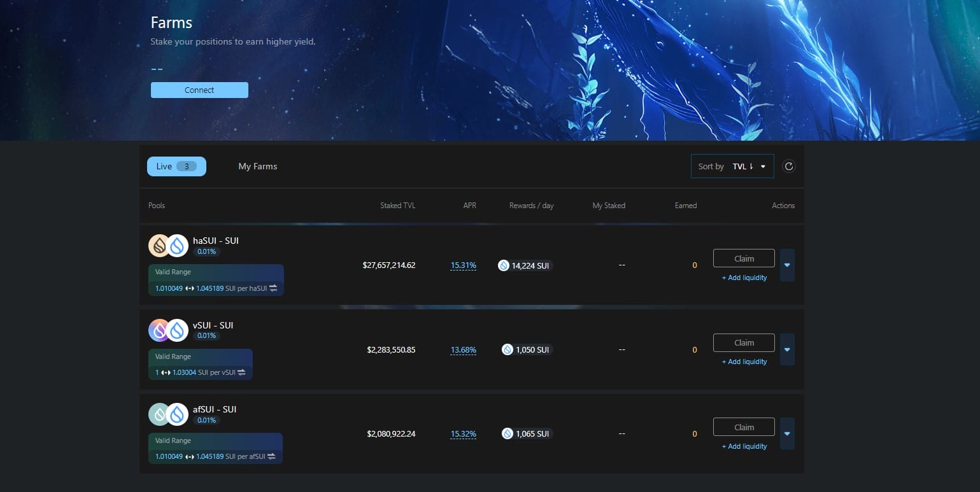
Task: Click the Connect wallet button
Action: pos(199,90)
